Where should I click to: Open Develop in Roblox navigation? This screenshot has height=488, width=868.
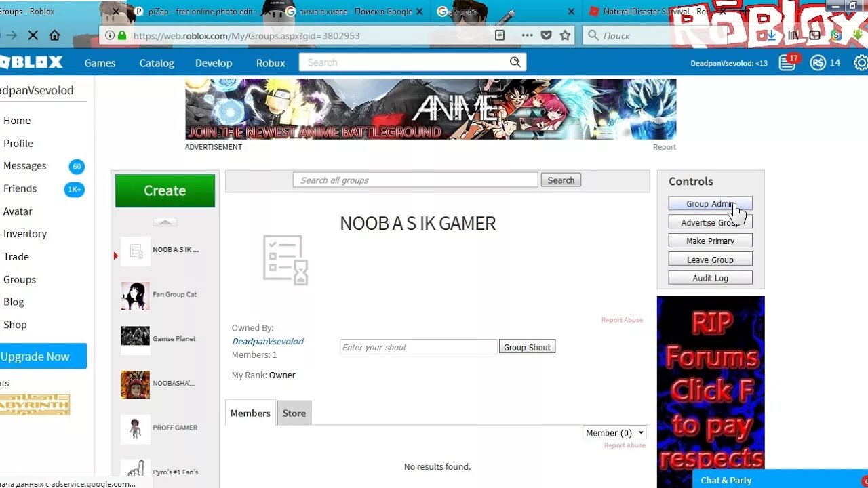pyautogui.click(x=214, y=63)
